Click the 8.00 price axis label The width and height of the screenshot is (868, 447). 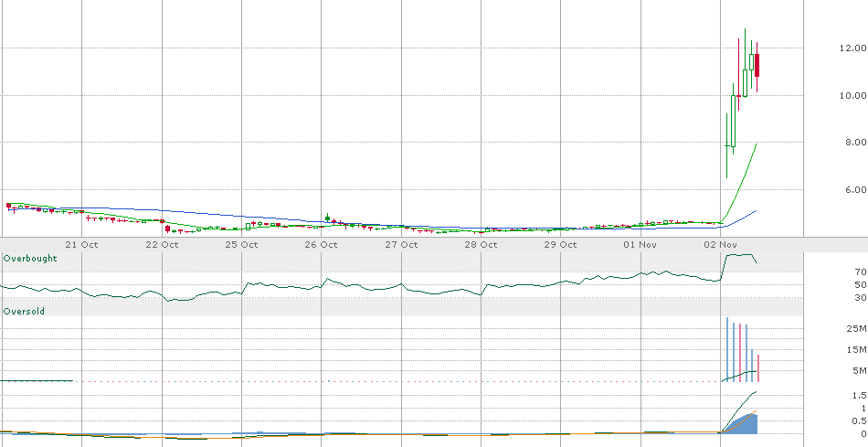tap(854, 143)
